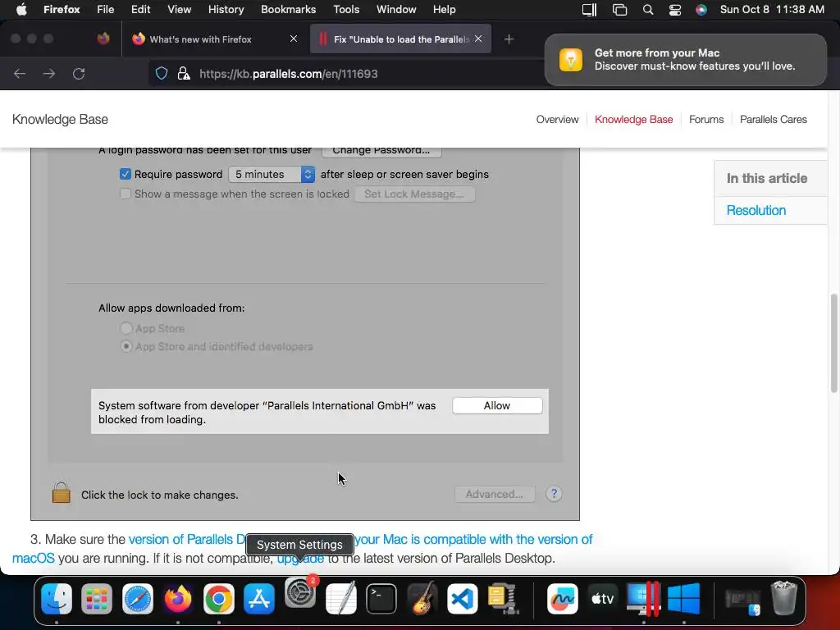840x630 pixels.
Task: Launch Safari from the Dock
Action: point(138,598)
